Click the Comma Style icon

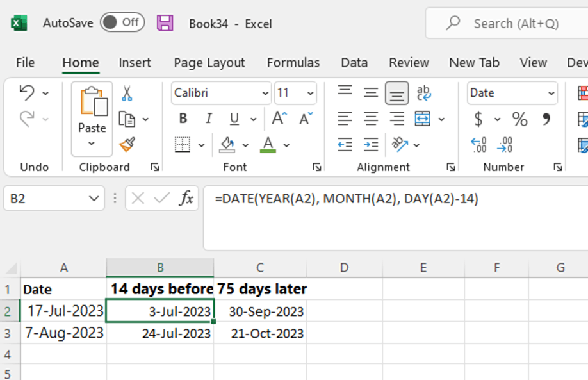546,119
